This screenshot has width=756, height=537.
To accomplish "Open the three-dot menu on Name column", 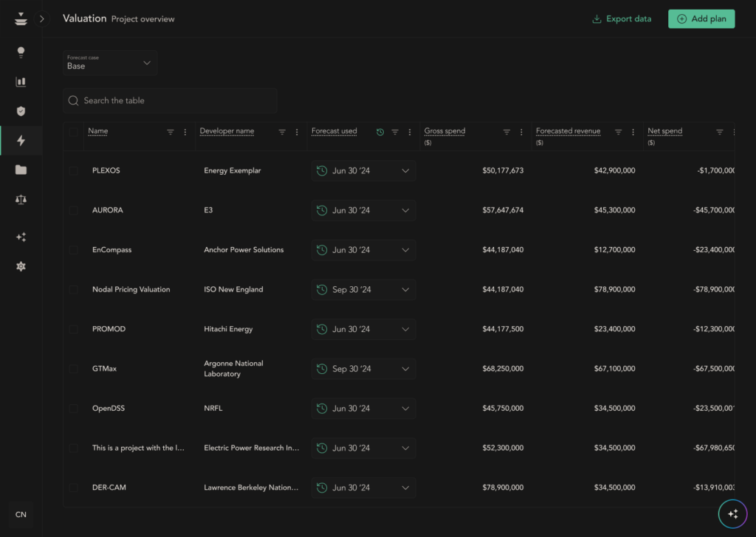I will [186, 131].
